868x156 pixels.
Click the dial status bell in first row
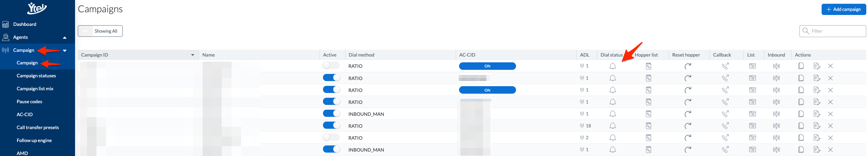(x=613, y=66)
